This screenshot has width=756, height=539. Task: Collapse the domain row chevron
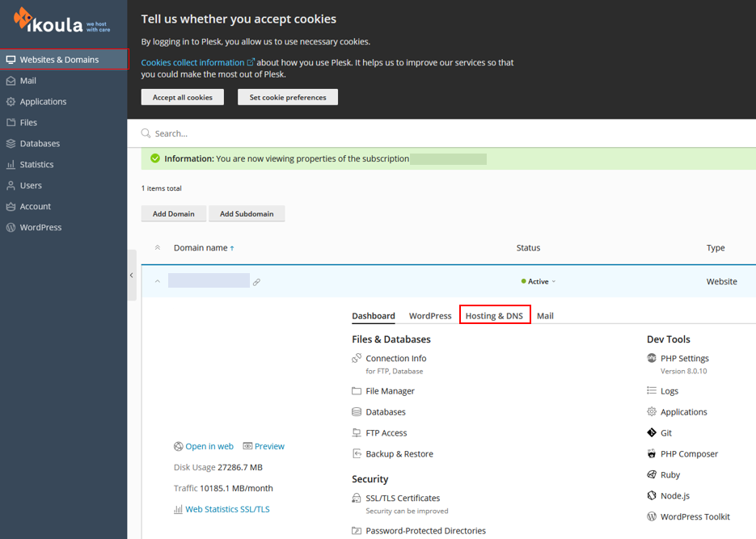pos(157,281)
